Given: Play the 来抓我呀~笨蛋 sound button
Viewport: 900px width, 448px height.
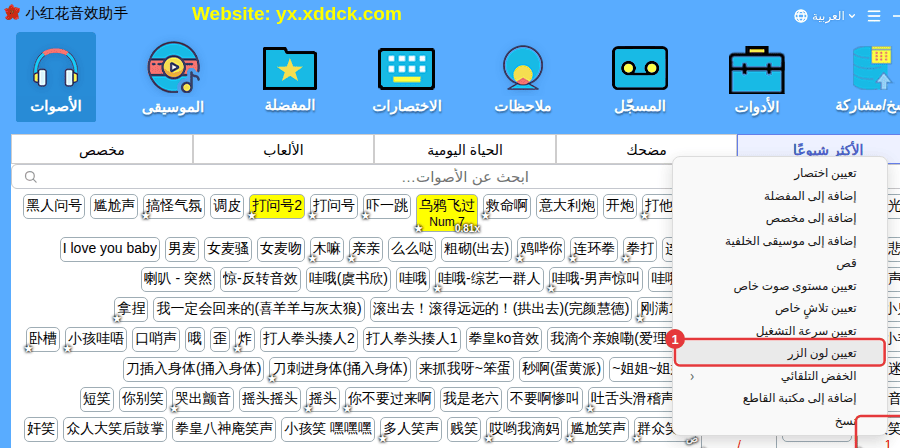Looking at the screenshot, I should (464, 369).
